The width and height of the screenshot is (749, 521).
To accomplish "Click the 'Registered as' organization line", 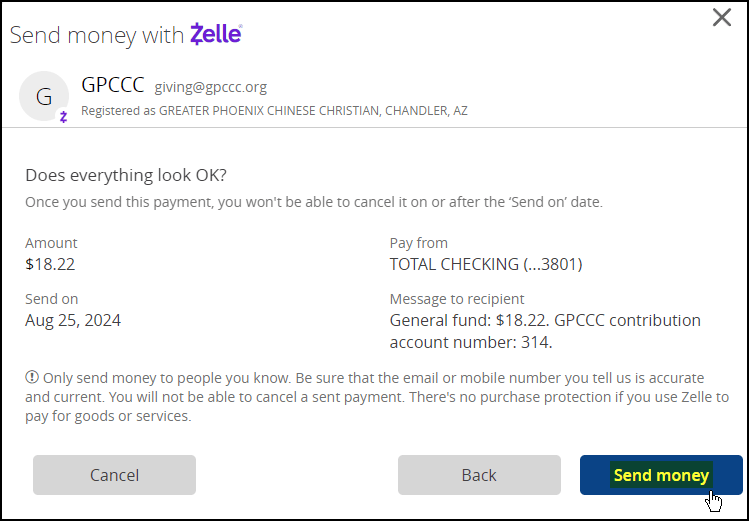I will pyautogui.click(x=274, y=111).
